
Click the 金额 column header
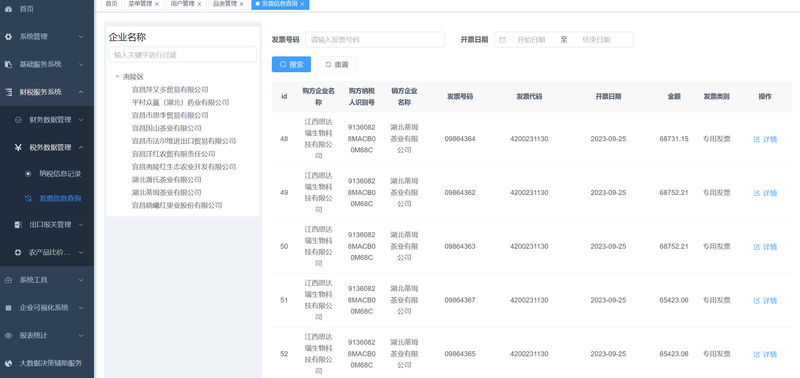click(674, 96)
